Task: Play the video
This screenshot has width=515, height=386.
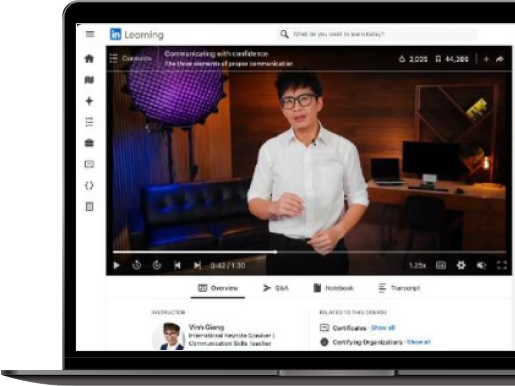Action: [x=116, y=265]
